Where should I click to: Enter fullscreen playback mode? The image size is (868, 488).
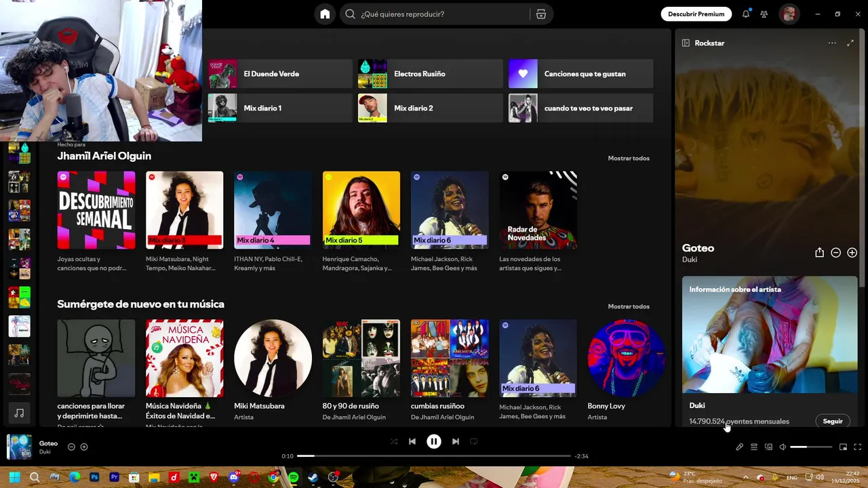pos(857,447)
